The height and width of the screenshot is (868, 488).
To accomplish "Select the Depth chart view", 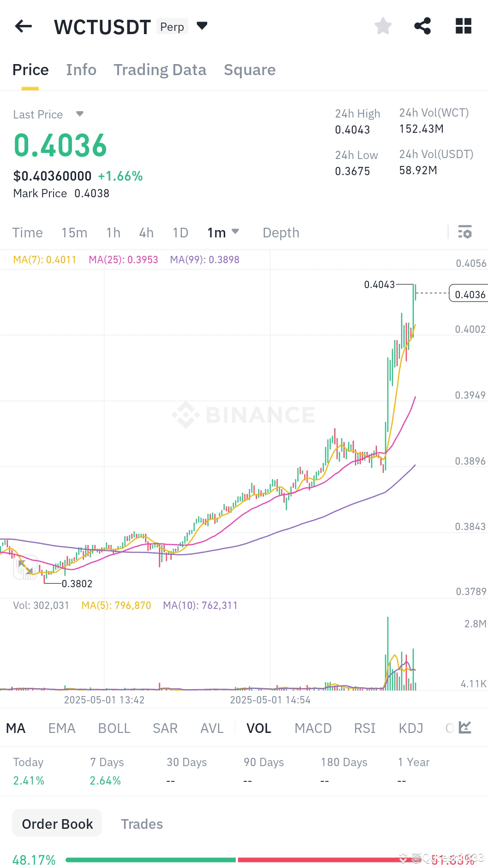I will click(280, 232).
